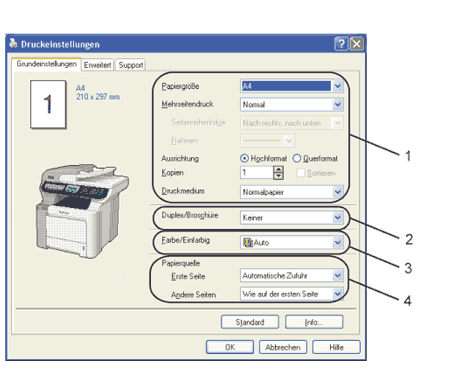Click the Standard button

(x=250, y=322)
